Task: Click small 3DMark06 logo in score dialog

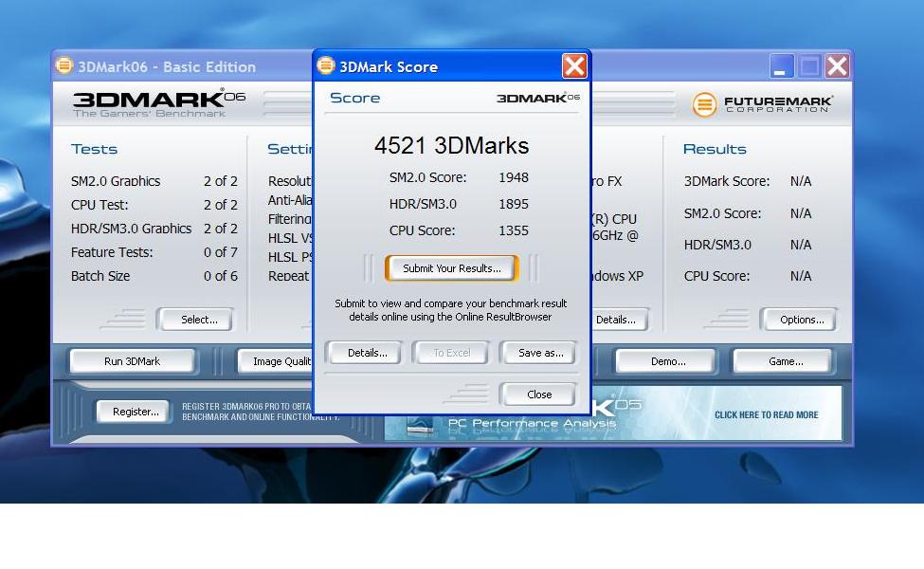Action: [538, 98]
